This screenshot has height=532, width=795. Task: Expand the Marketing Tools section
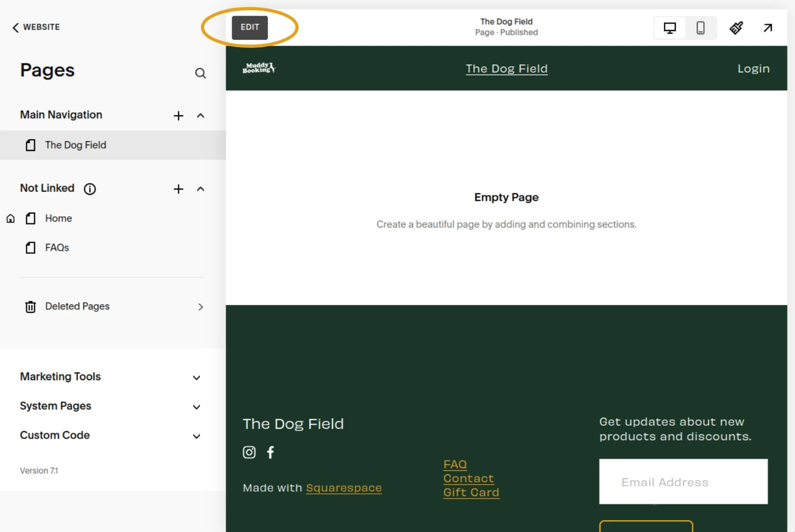[196, 377]
